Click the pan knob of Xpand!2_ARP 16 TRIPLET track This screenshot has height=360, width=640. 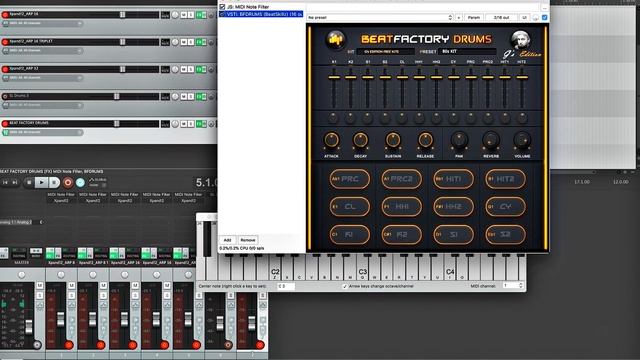(x=175, y=42)
